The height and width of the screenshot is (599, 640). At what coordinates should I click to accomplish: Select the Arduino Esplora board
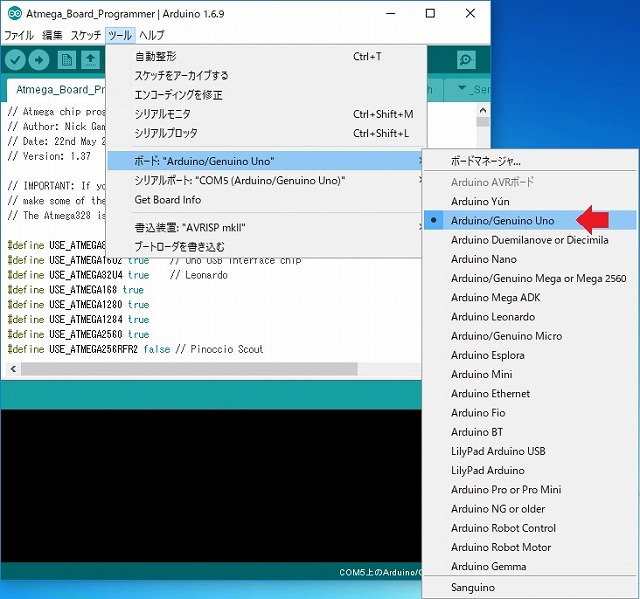(x=530, y=355)
